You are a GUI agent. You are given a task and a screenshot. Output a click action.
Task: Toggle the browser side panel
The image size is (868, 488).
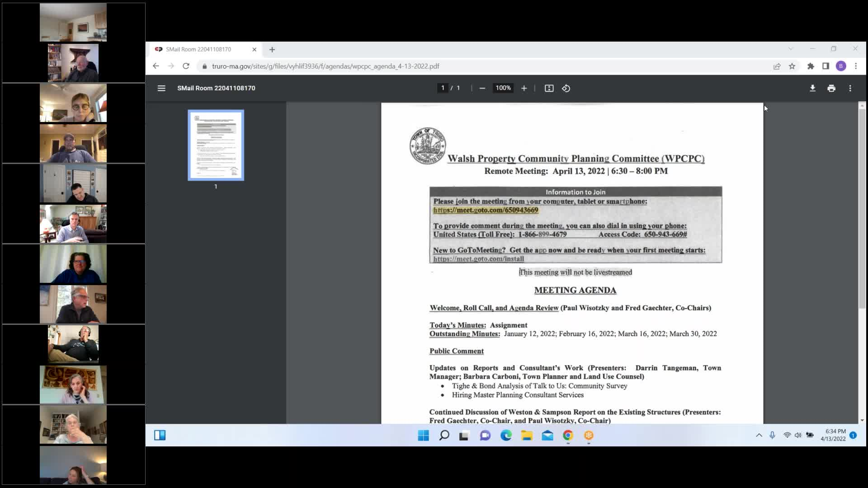coord(826,66)
